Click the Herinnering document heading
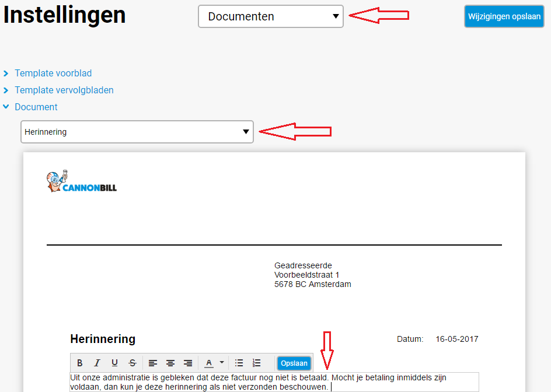The width and height of the screenshot is (551, 392). 103,339
